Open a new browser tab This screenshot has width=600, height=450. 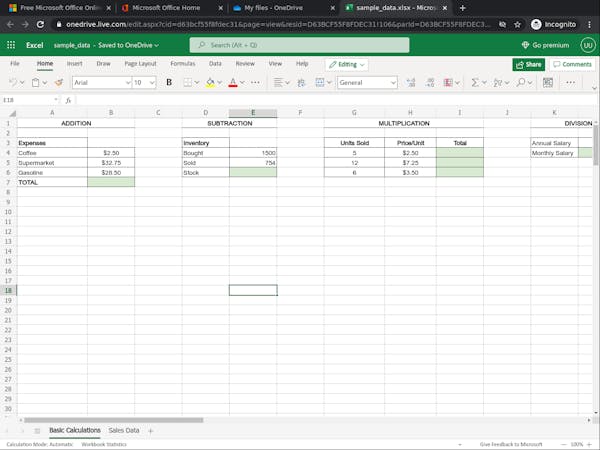[462, 8]
